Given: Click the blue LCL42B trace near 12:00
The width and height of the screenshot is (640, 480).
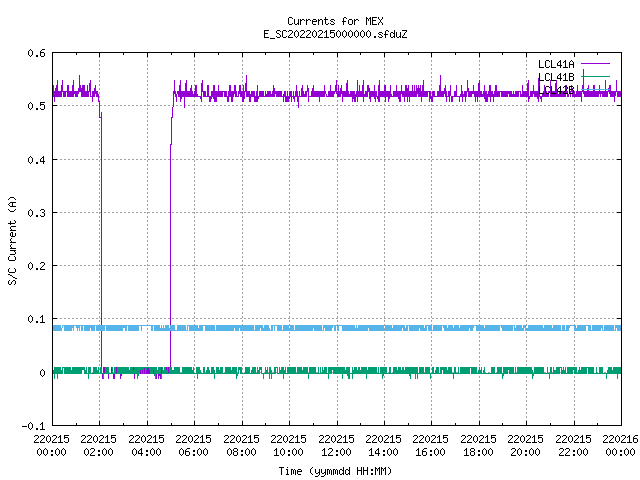Looking at the screenshot, I should pyautogui.click(x=337, y=328).
